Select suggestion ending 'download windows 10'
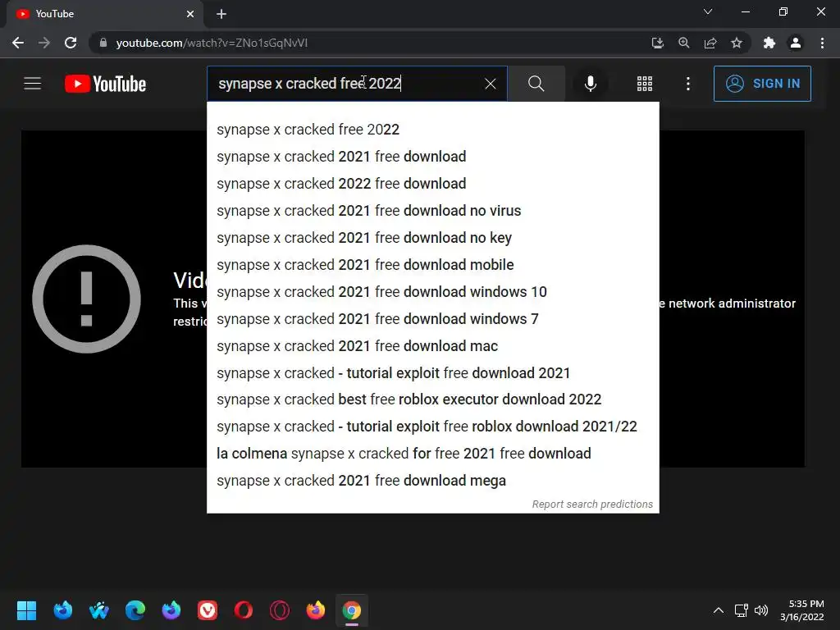 (433, 292)
